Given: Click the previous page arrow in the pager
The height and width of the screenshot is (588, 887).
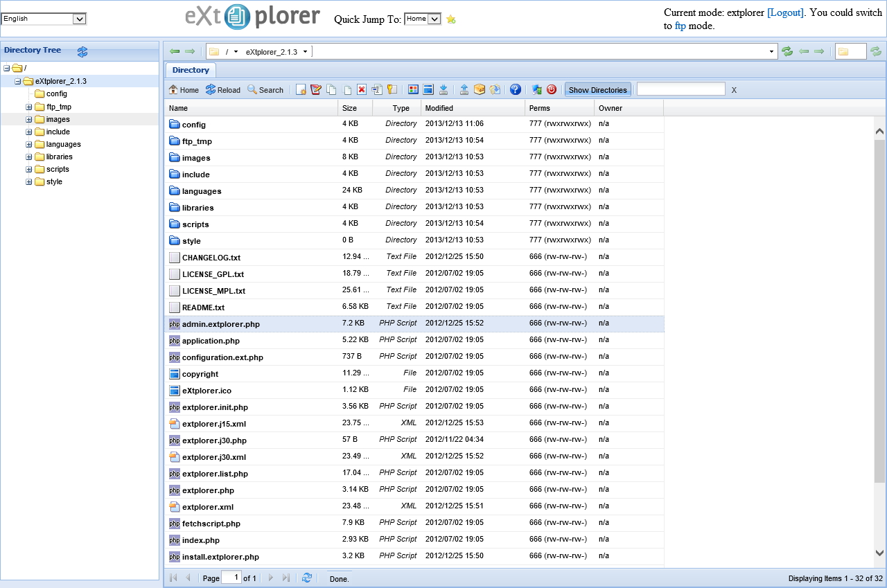Looking at the screenshot, I should 188,578.
